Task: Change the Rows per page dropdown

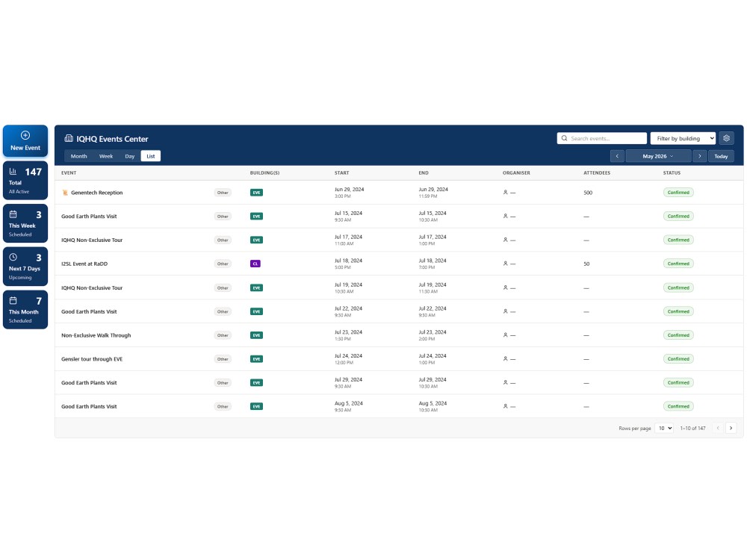Action: (x=664, y=428)
